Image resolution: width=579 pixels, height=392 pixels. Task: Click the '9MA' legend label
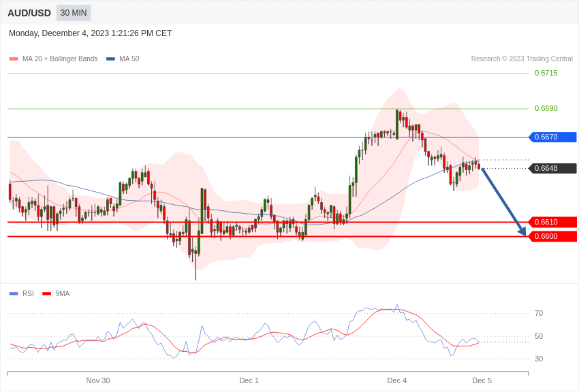[63, 293]
